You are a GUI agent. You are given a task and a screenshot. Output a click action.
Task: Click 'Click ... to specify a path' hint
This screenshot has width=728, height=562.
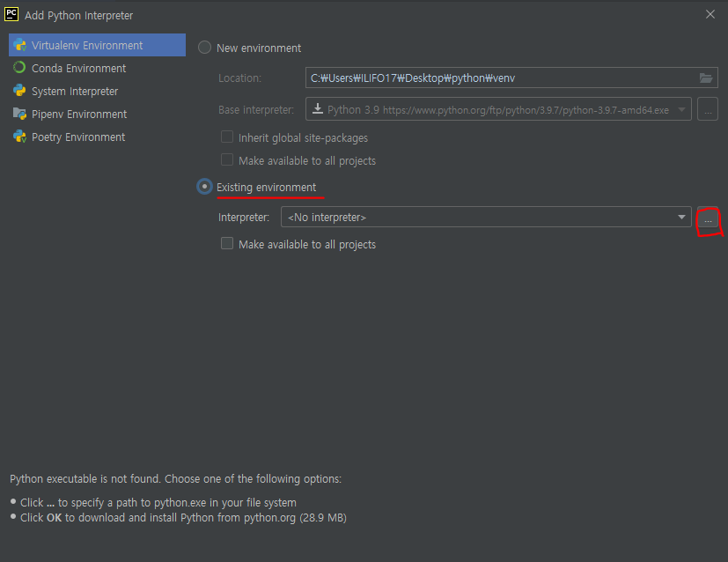[158, 503]
